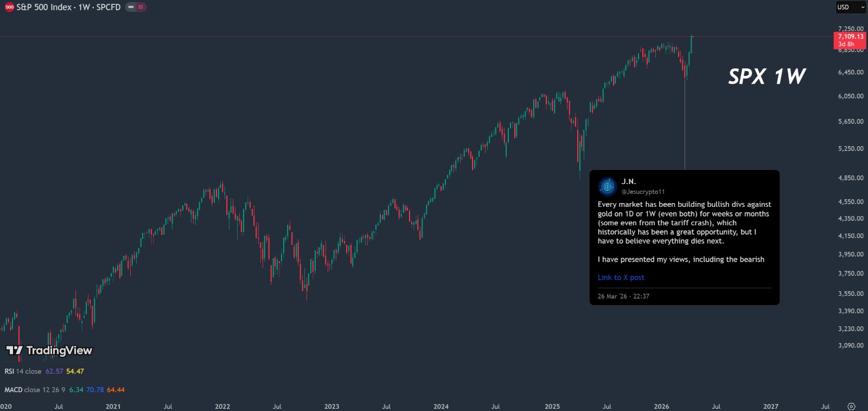
Task: Click the USD dropdown chevron arrow
Action: pos(863,7)
